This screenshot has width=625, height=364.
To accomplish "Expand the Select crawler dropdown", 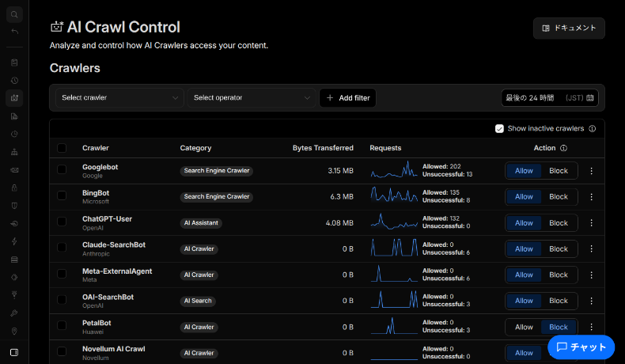I will coord(119,98).
